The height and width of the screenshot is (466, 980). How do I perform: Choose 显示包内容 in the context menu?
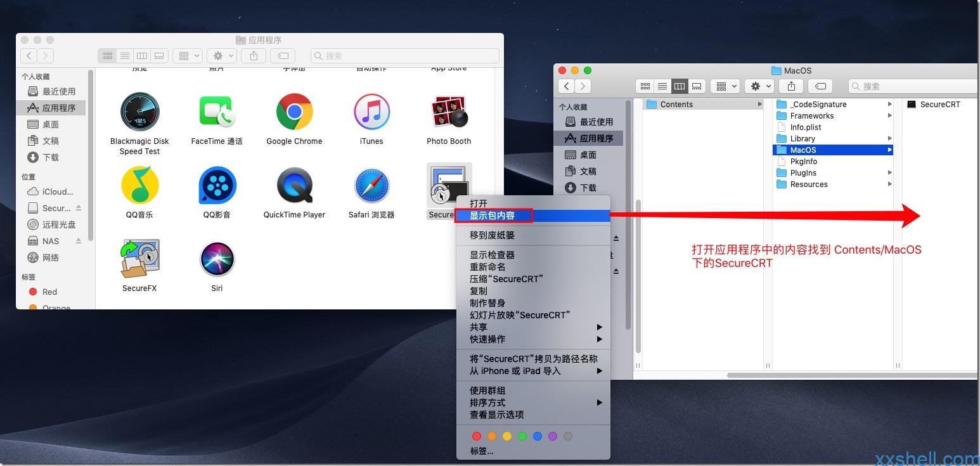(533, 216)
